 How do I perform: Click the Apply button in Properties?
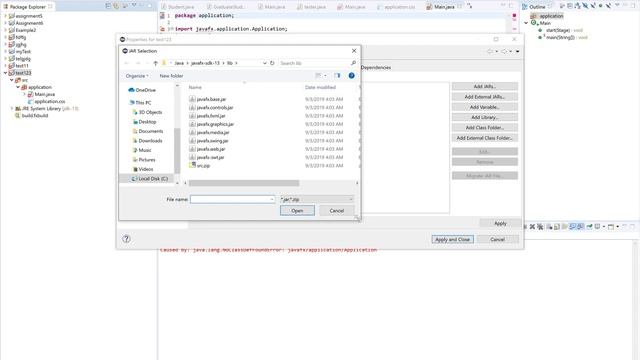click(x=500, y=223)
